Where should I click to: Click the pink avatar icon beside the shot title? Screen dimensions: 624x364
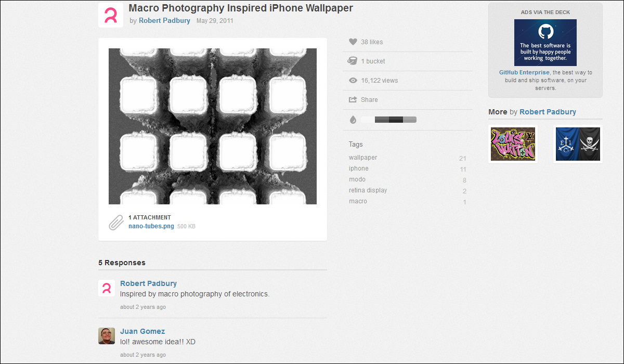coord(111,15)
